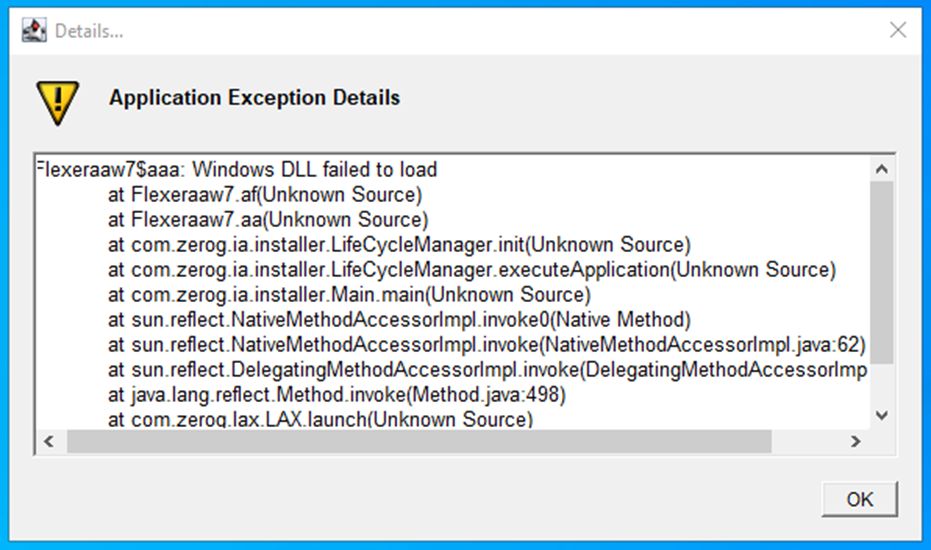Click the "Application Exception Details" heading
The image size is (931, 550).
pyautogui.click(x=254, y=98)
